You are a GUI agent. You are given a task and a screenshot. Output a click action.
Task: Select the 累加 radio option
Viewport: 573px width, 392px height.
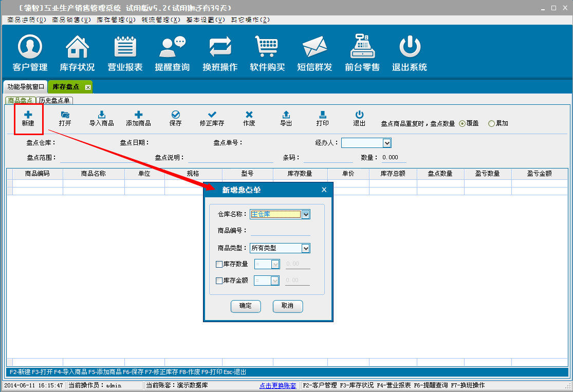tap(491, 124)
